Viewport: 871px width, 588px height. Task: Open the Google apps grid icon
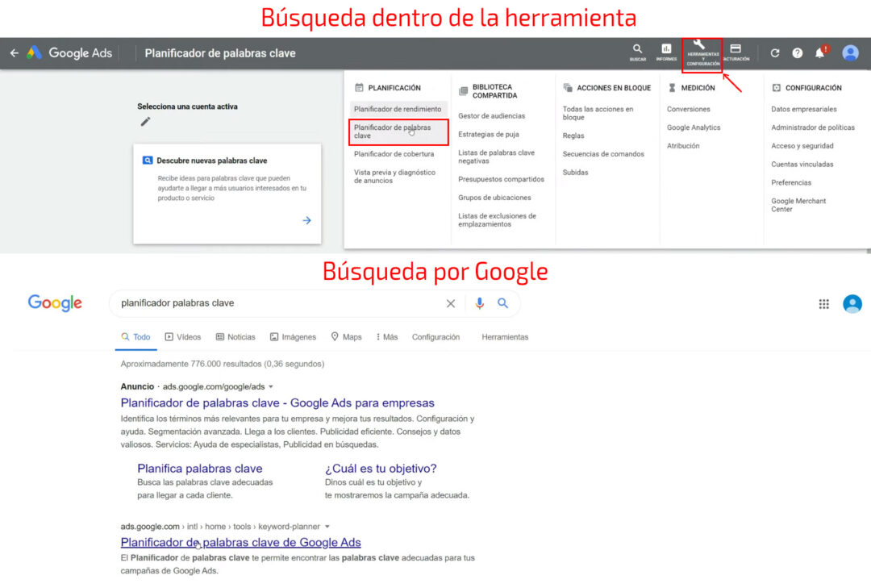[823, 303]
